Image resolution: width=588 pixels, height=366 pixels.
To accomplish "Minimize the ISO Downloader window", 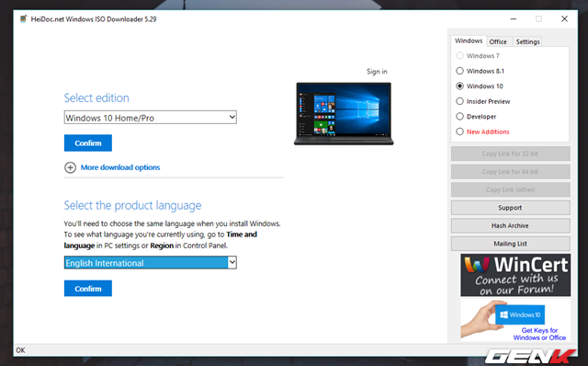I will 514,18.
